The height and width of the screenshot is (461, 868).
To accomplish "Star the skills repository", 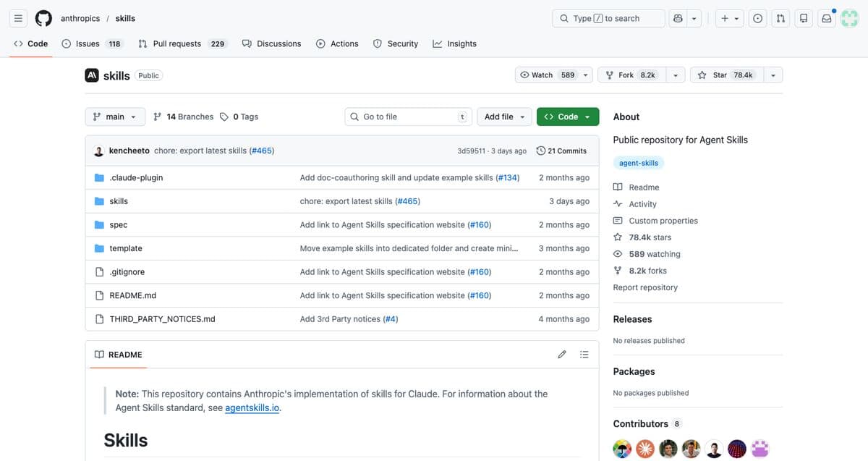I will [x=723, y=75].
